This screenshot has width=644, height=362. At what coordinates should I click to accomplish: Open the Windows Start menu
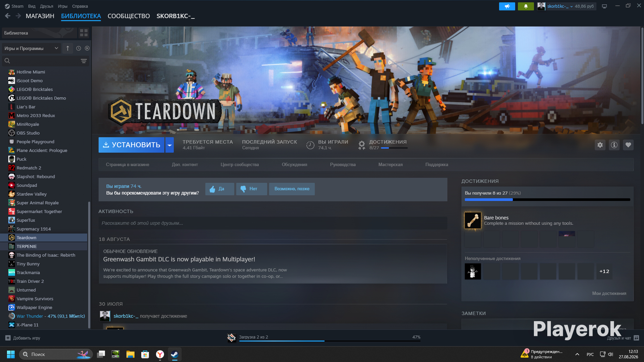tap(11, 354)
